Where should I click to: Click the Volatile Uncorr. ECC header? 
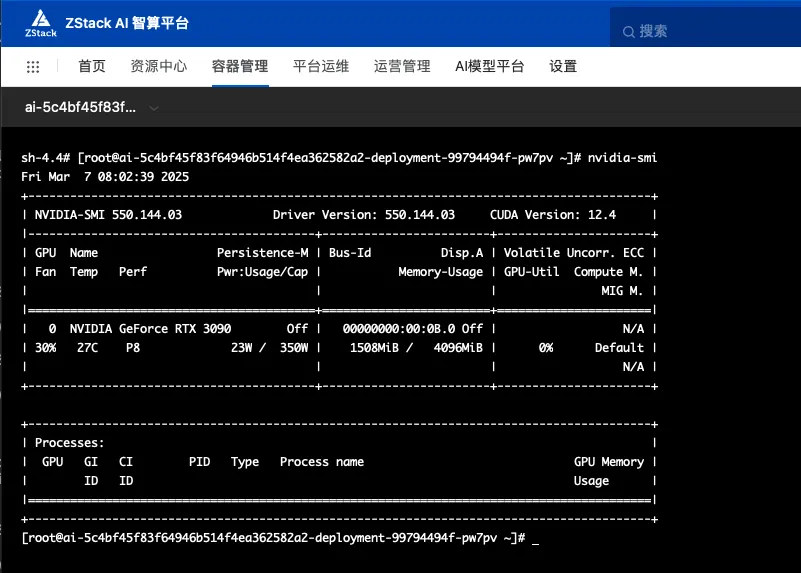pos(574,253)
